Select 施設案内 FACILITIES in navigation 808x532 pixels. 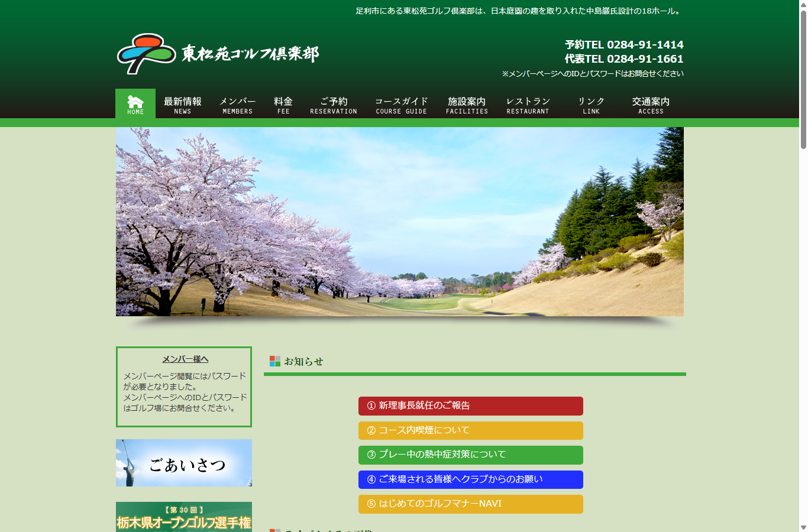tap(467, 105)
